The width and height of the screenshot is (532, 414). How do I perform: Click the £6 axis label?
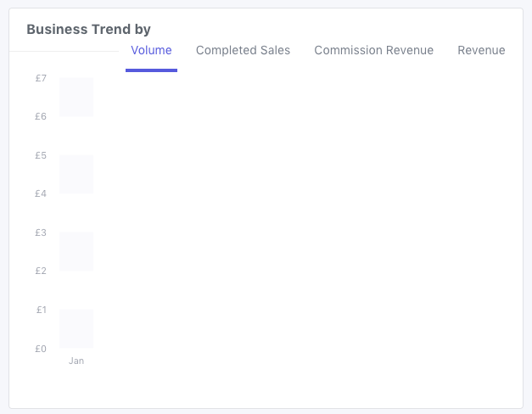coord(41,116)
